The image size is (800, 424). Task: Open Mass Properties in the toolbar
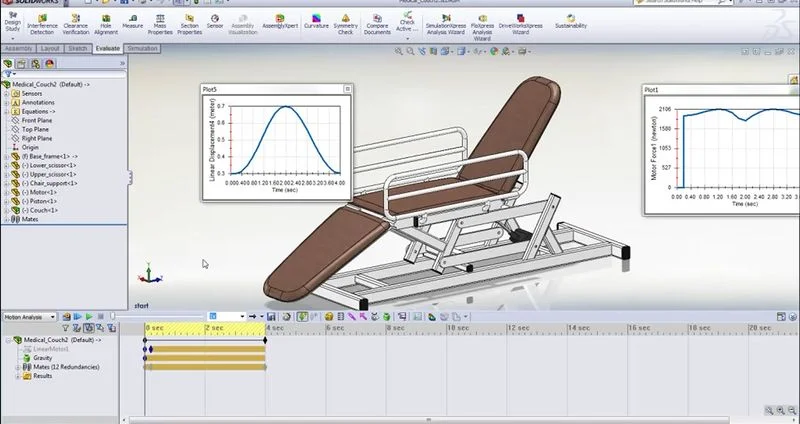(161, 22)
